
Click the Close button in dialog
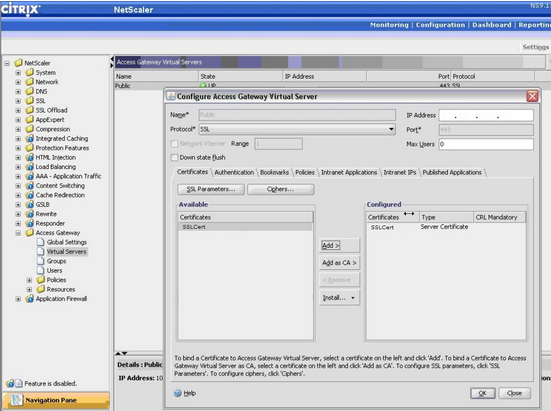514,393
